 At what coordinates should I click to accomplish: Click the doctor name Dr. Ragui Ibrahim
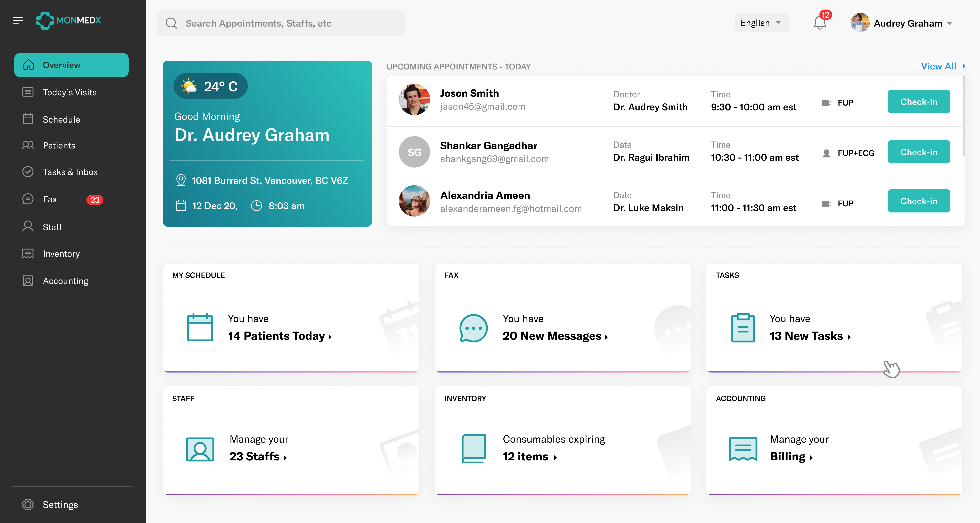651,158
